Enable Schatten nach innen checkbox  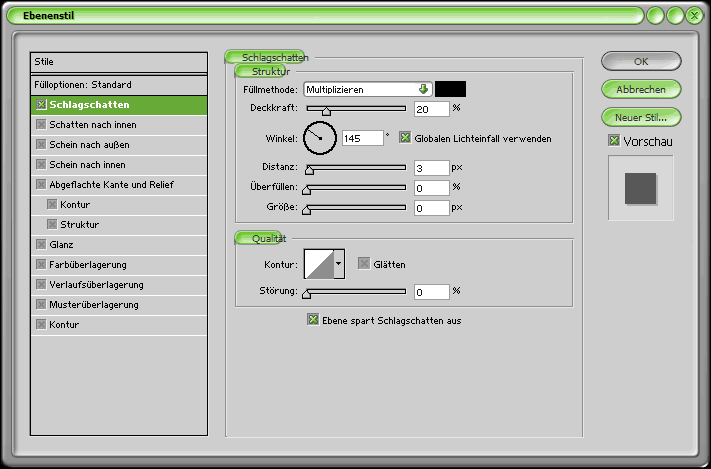41,125
